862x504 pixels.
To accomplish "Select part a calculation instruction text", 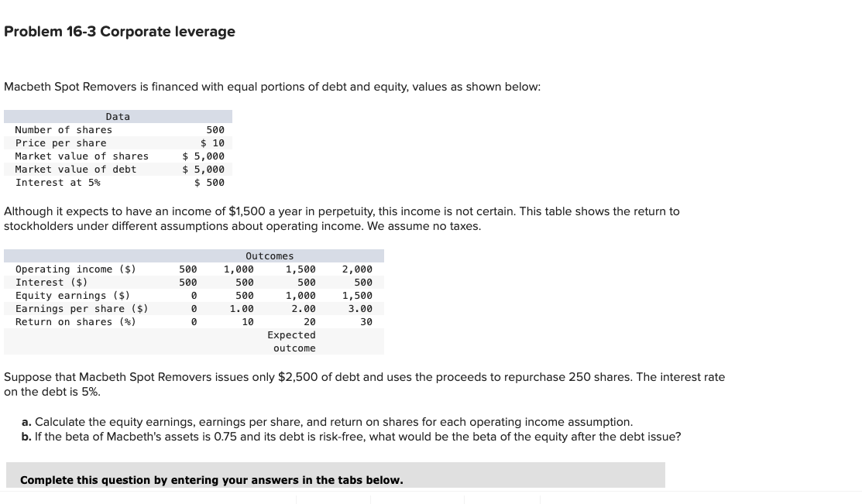I will (x=328, y=422).
